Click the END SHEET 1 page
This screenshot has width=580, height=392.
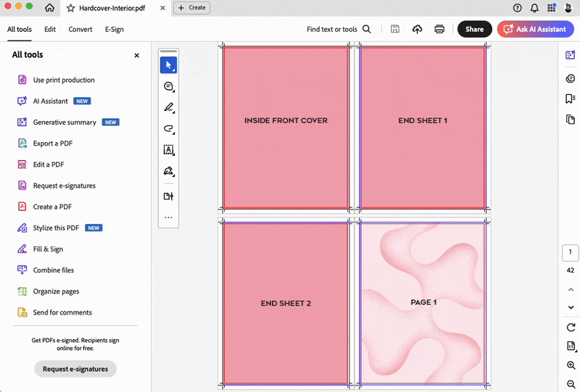(423, 128)
